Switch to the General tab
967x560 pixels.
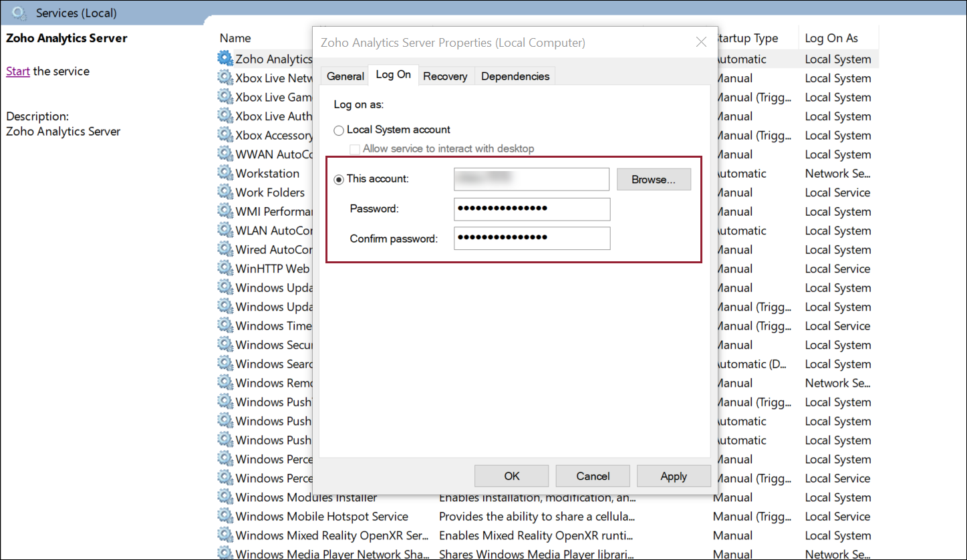345,76
